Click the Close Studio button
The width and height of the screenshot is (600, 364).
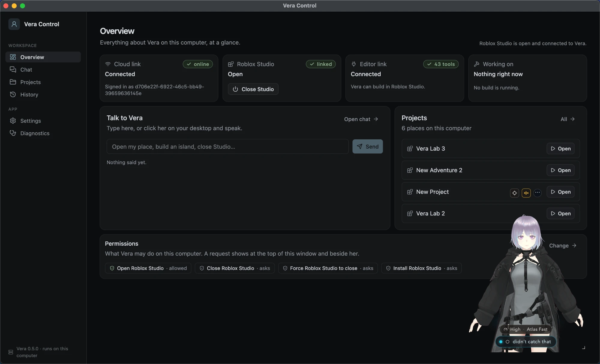coord(253,89)
